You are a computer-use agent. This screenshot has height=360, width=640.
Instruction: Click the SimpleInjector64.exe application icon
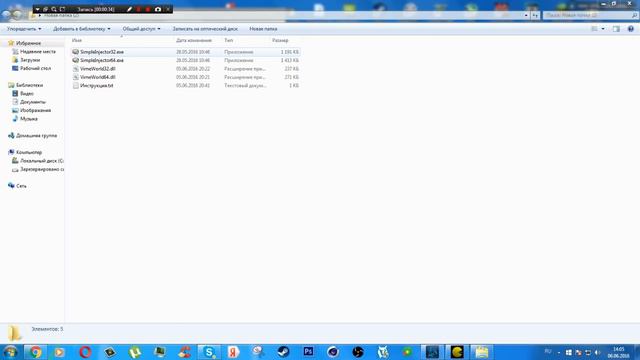76,60
